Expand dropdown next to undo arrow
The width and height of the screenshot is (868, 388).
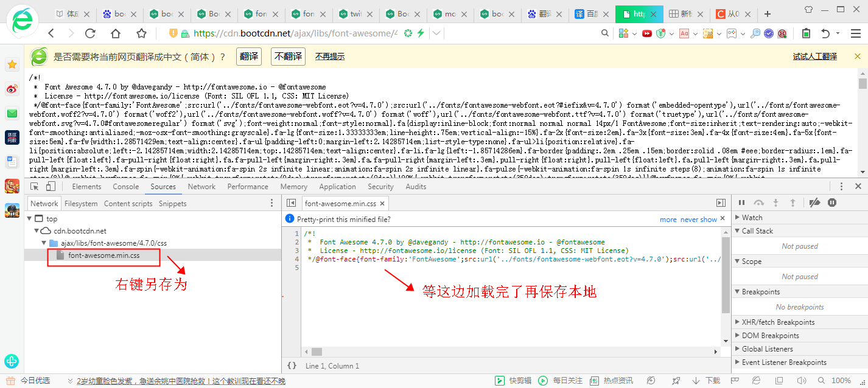click(x=838, y=34)
